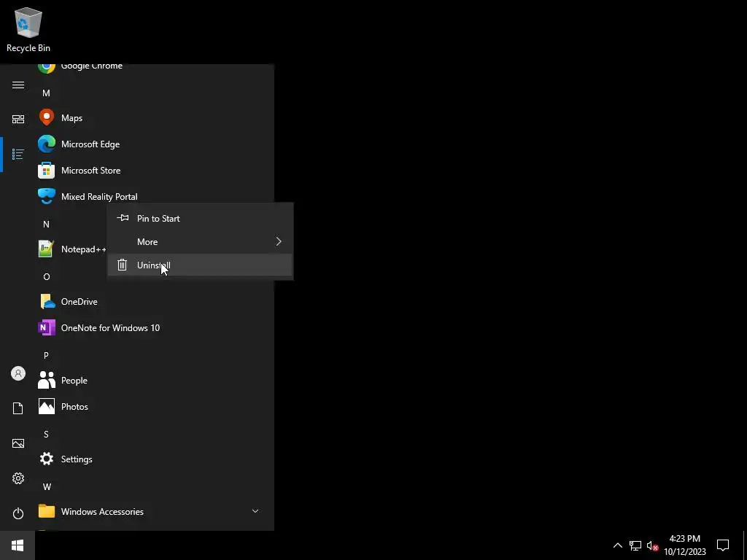Image resolution: width=747 pixels, height=560 pixels.
Task: Open the Maps app icon
Action: point(46,117)
